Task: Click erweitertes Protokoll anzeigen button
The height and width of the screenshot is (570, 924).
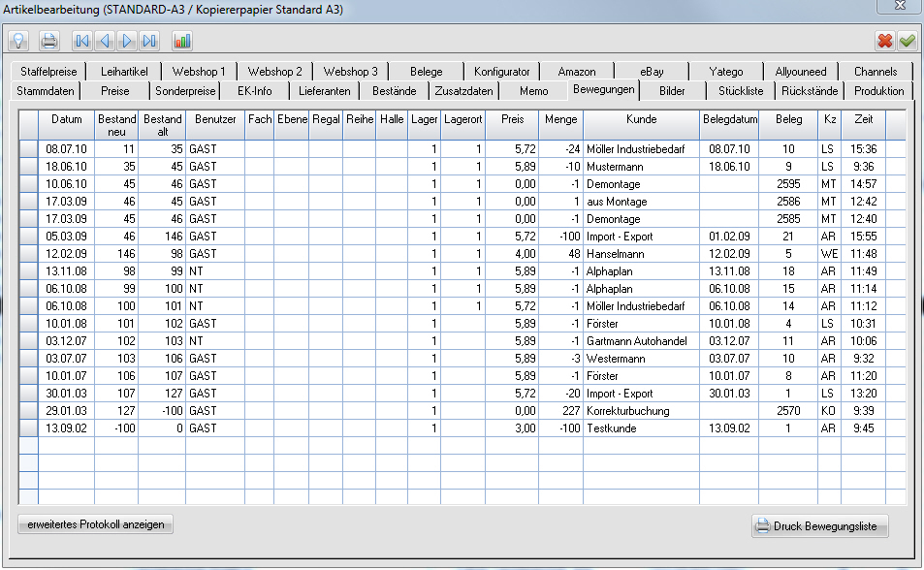Action: (x=95, y=524)
